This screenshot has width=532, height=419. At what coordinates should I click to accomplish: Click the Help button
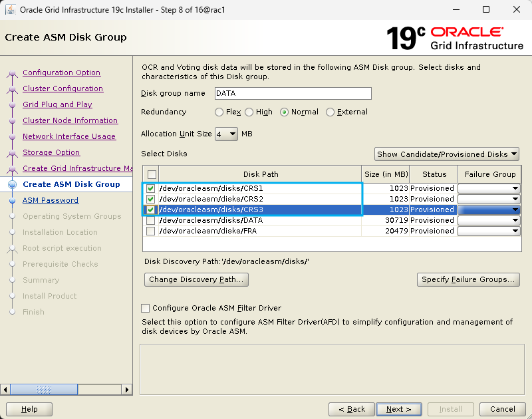(29, 409)
